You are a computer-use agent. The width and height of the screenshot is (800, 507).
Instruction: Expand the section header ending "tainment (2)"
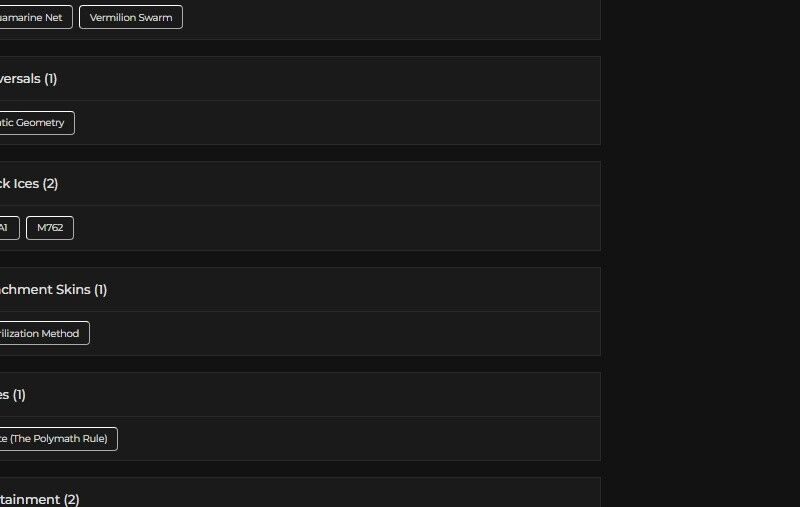point(40,499)
